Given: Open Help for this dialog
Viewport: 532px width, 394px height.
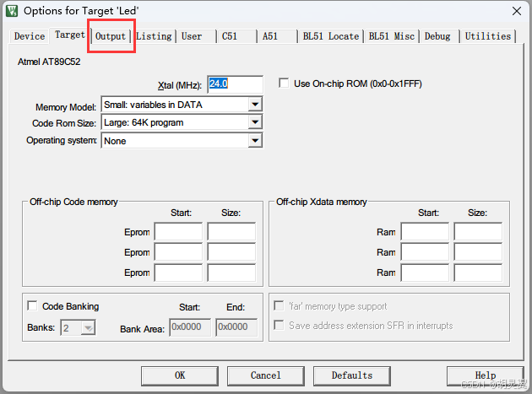Looking at the screenshot, I should (486, 375).
